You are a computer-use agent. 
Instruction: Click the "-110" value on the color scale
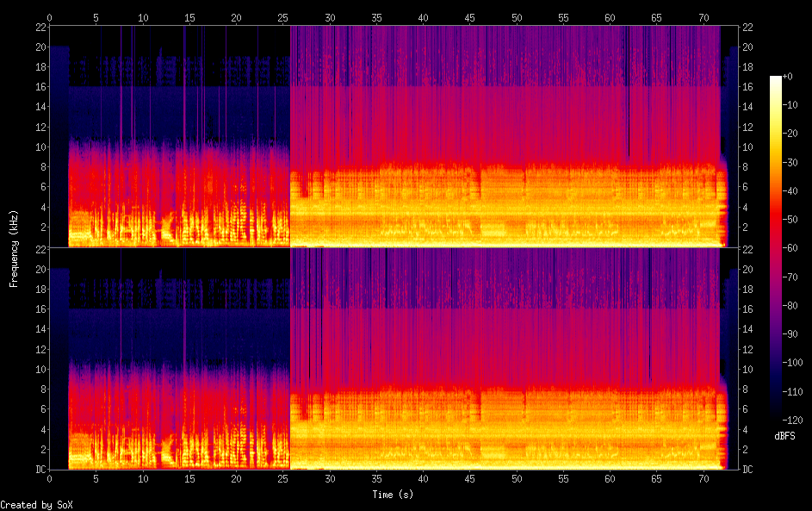point(793,391)
